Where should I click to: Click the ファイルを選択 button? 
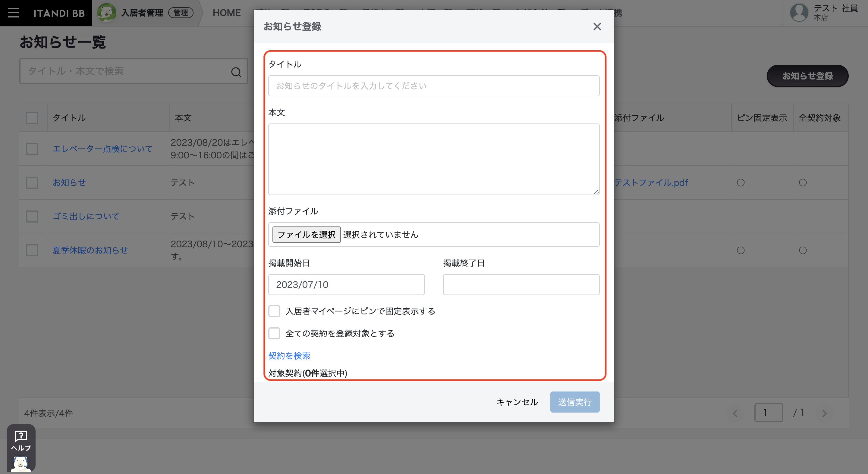[x=306, y=235]
